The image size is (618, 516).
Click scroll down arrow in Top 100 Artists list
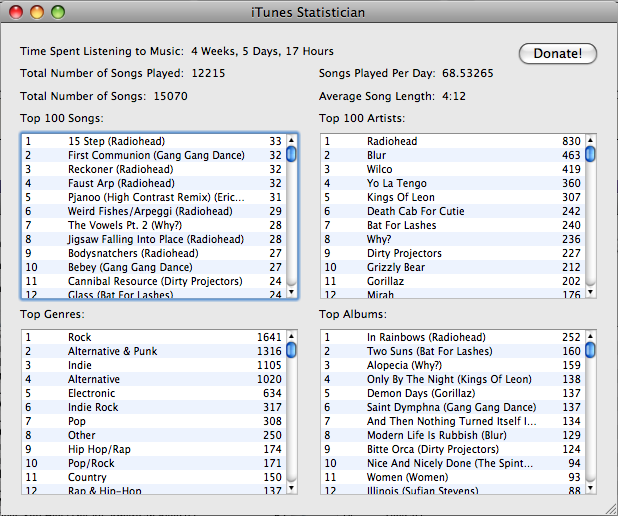point(590,292)
